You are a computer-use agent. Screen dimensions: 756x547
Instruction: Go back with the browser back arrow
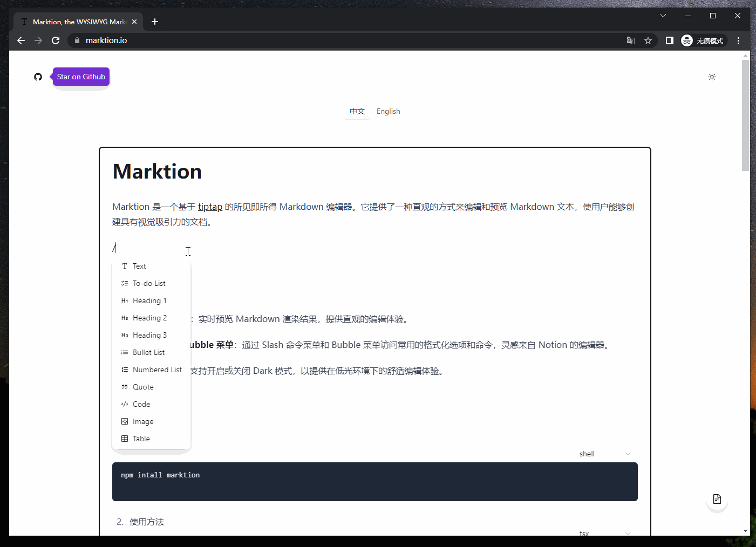pyautogui.click(x=21, y=40)
